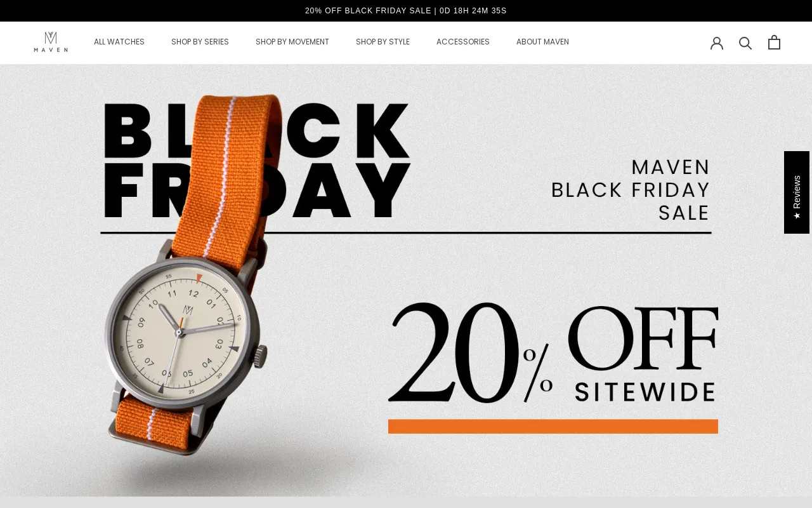Open the Accessories menu item
Viewport: 812px width, 508px height.
point(463,42)
